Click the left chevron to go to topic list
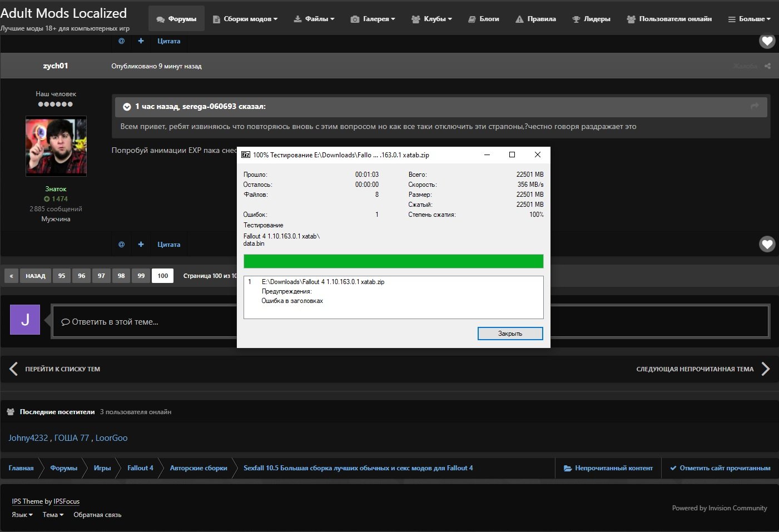The image size is (779, 532). click(14, 369)
